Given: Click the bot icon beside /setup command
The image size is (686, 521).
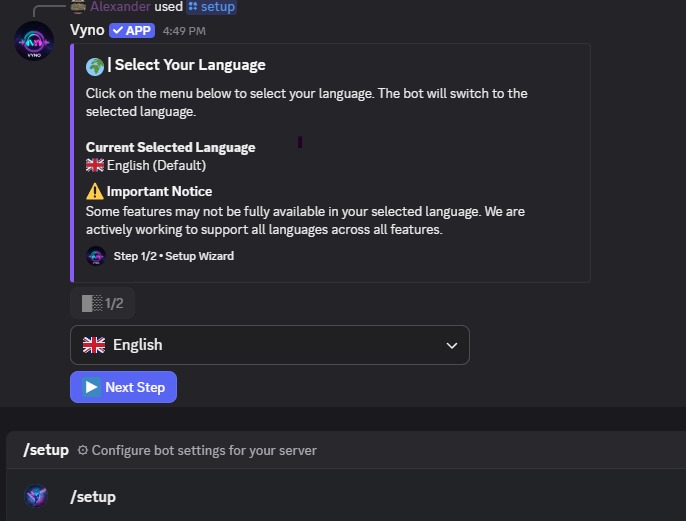Looking at the screenshot, I should pos(36,497).
